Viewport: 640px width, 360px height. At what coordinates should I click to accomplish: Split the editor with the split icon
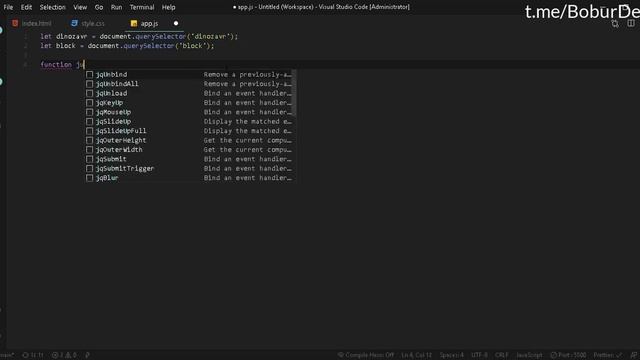tap(631, 24)
